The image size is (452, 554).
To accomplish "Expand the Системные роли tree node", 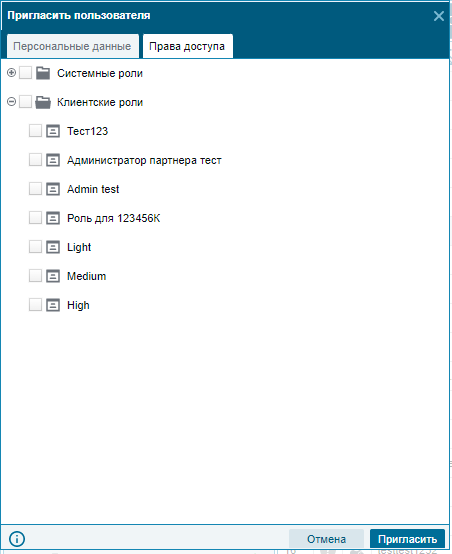I will (x=11, y=73).
